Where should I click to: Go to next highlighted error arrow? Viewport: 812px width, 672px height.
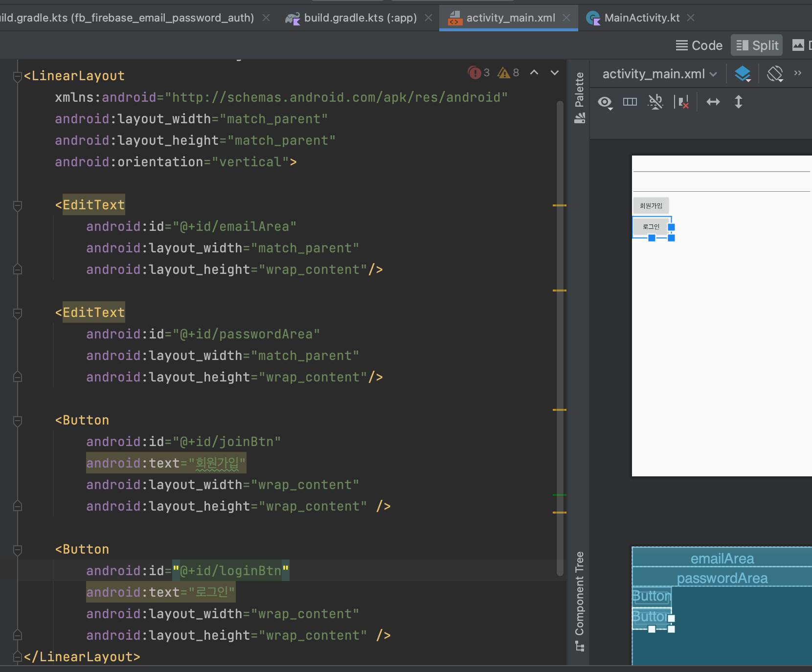tap(555, 72)
